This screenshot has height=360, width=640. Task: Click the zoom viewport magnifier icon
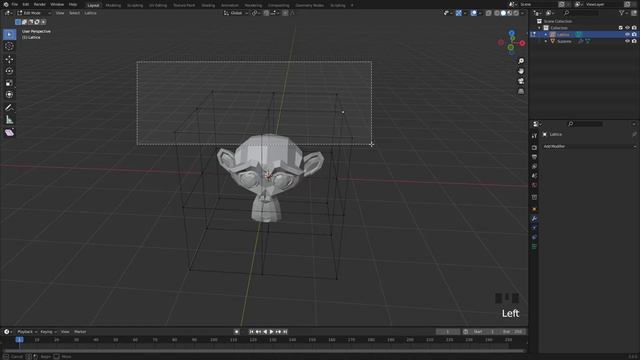(521, 61)
